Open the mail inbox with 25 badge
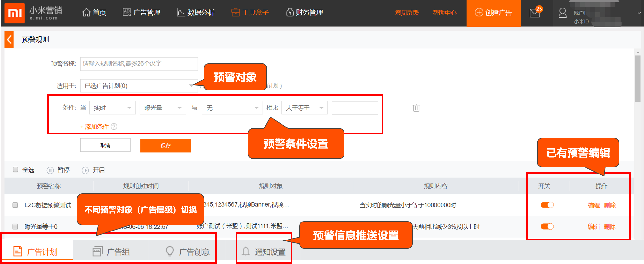Screen dimensions: 644x264 tap(536, 12)
